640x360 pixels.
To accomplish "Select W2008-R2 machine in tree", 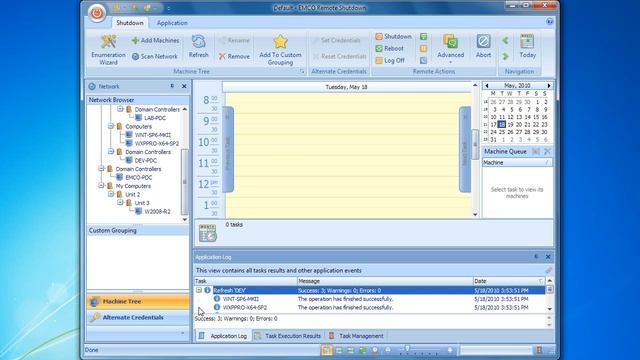I will [157, 211].
